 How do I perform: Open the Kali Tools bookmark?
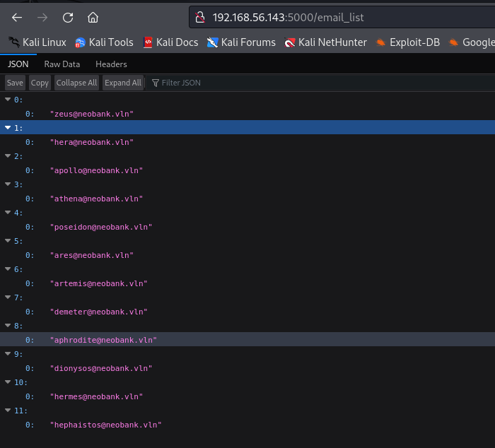pos(104,42)
